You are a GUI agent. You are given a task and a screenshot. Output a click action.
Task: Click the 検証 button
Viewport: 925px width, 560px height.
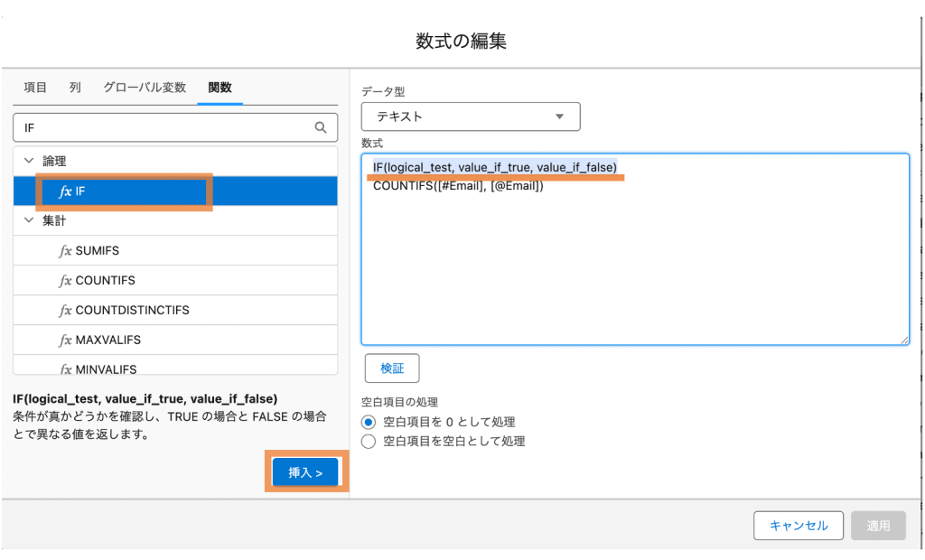(392, 369)
